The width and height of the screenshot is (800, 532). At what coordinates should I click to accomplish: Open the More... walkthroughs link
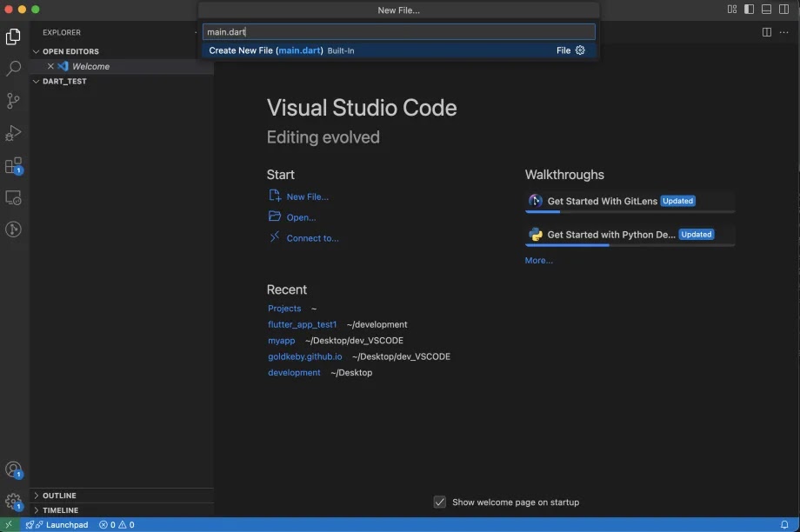tap(539, 260)
